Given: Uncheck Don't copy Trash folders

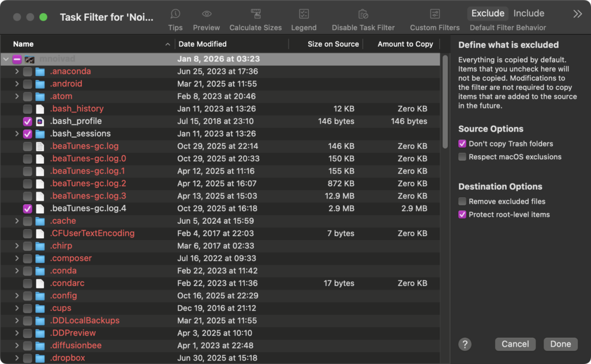Looking at the screenshot, I should (462, 144).
